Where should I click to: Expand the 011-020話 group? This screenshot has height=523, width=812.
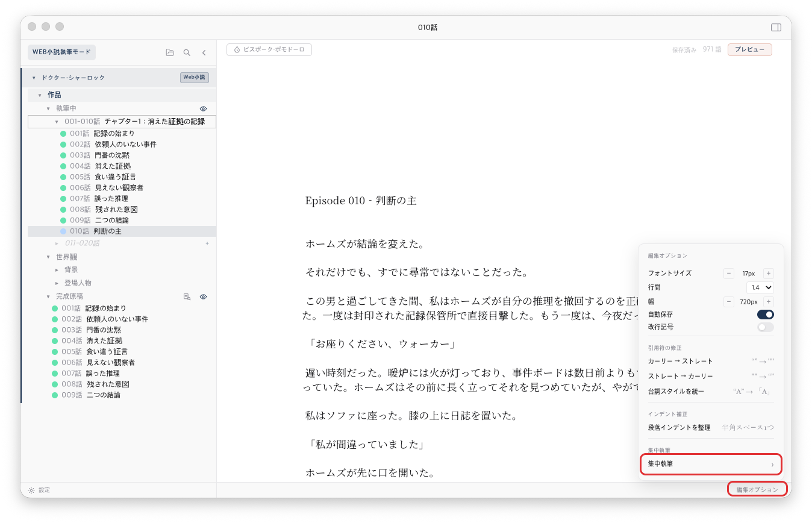pyautogui.click(x=57, y=243)
